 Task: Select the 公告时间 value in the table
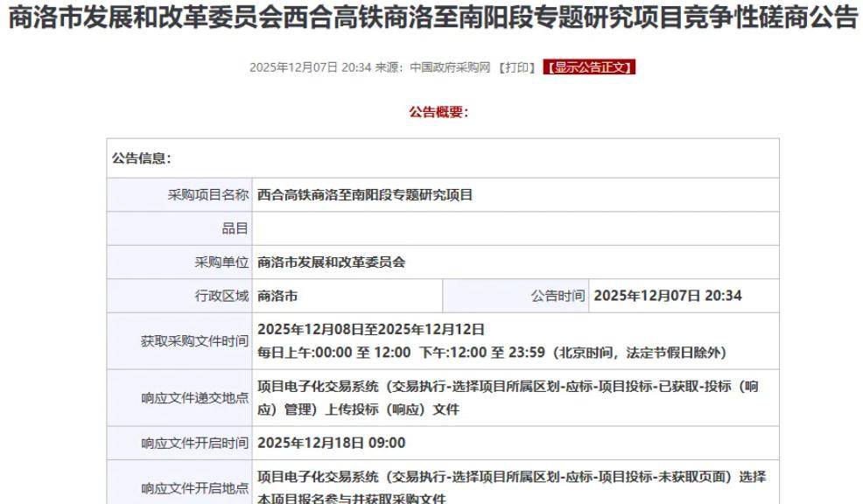(x=667, y=296)
